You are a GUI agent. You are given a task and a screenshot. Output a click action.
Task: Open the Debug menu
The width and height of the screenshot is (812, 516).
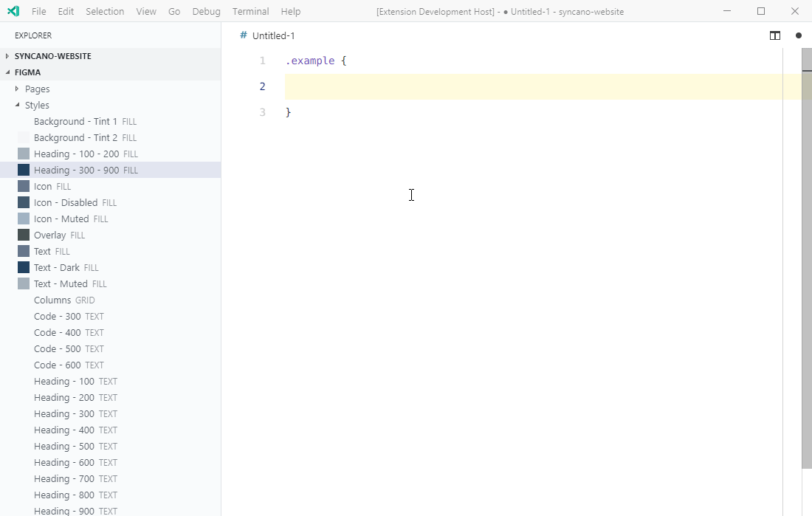tap(205, 11)
